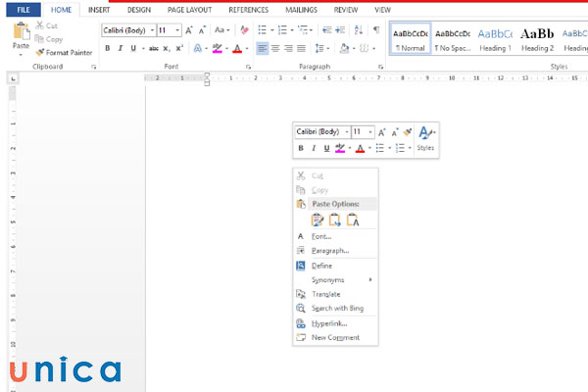
Task: Apply the ribbon text highlight color
Action: click(216, 48)
